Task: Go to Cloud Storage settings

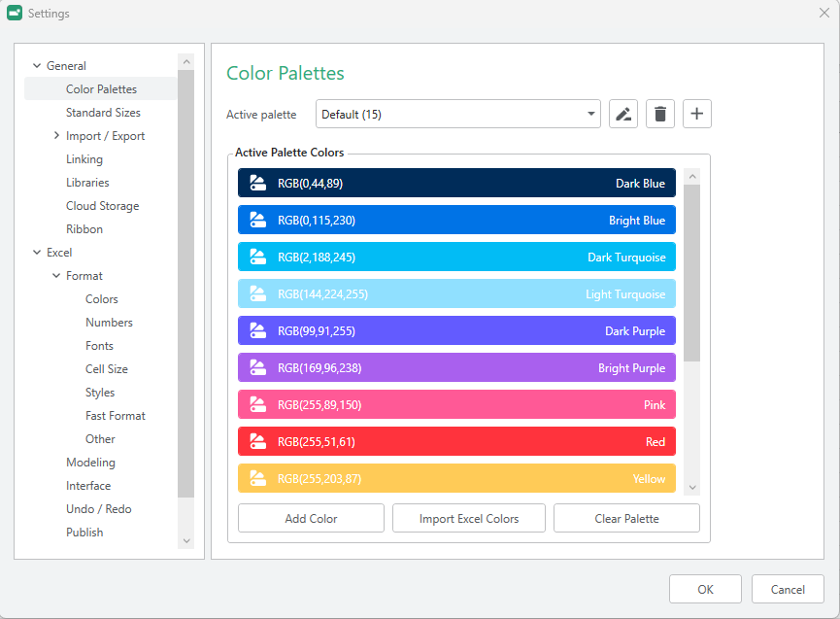Action: point(102,206)
